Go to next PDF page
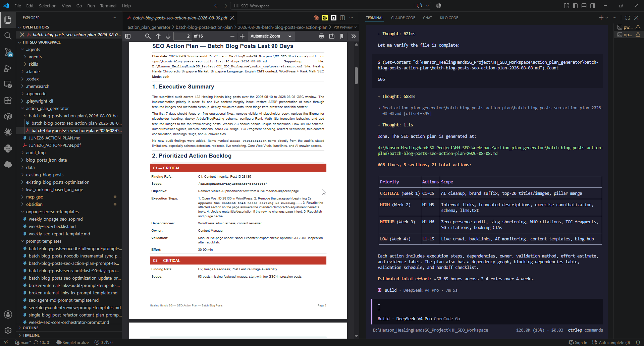 [168, 36]
